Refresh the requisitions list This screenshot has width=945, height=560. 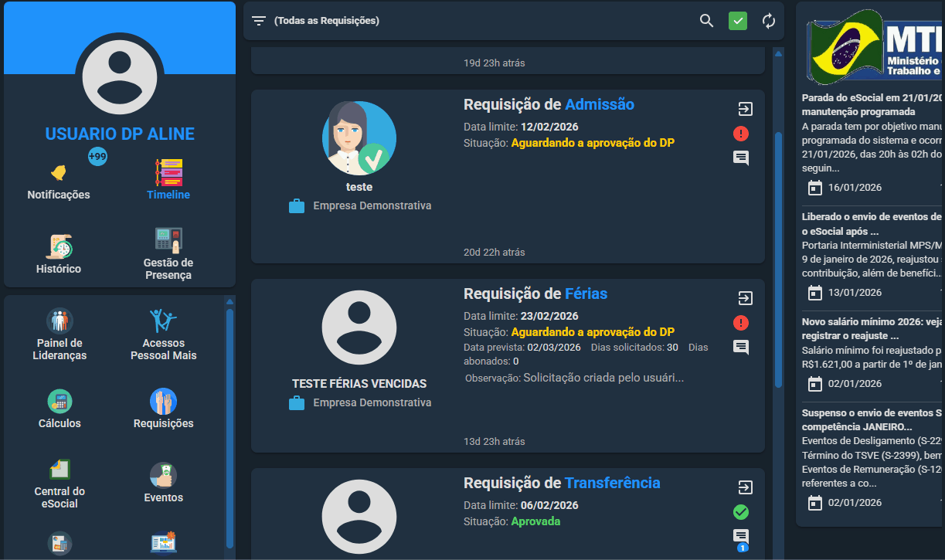tap(769, 21)
